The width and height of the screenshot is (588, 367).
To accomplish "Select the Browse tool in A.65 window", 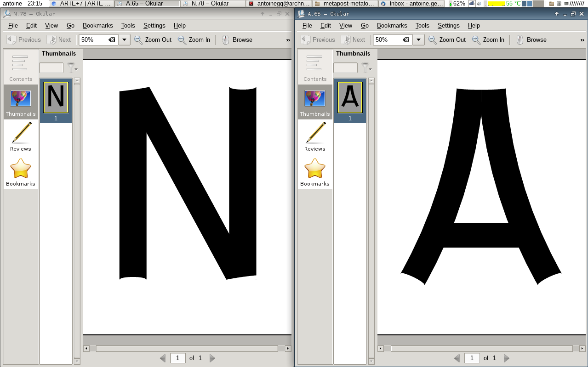I will pos(531,40).
